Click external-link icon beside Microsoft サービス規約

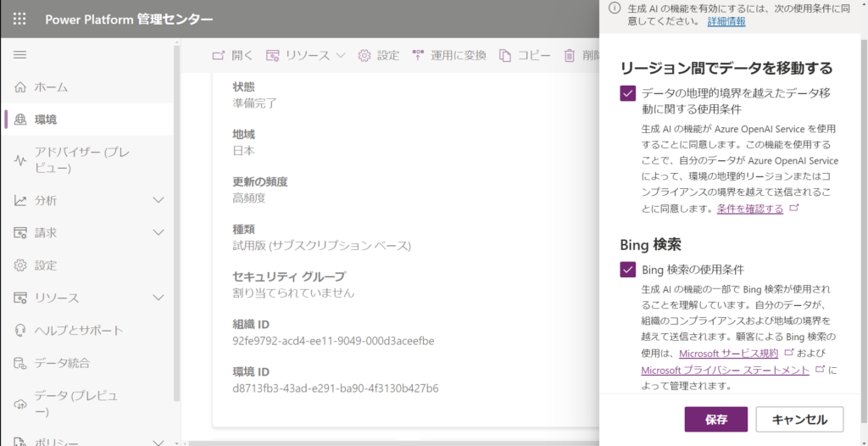(x=789, y=353)
